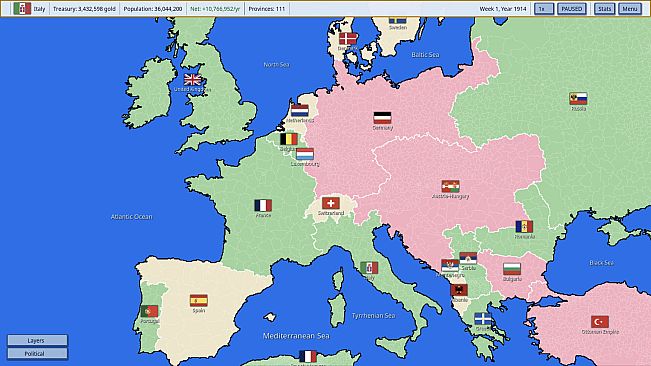Click the Italy player flag in top bar
This screenshot has width=651, height=366.
pos(22,8)
